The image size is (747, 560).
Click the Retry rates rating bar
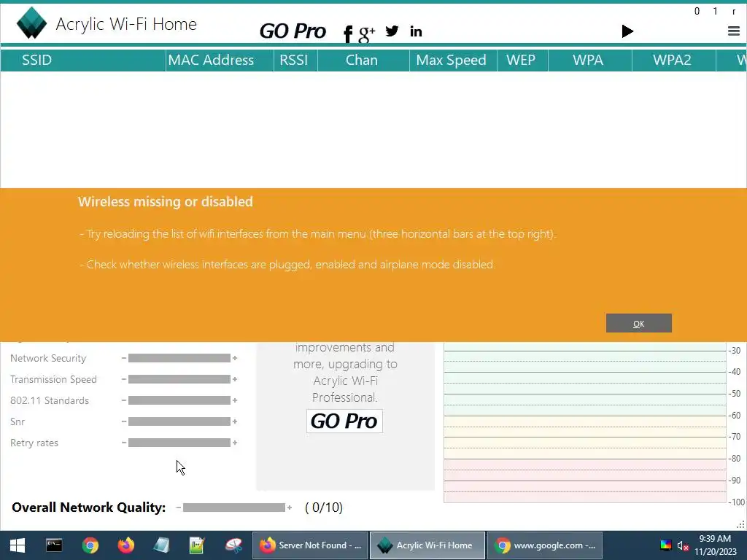(x=179, y=443)
